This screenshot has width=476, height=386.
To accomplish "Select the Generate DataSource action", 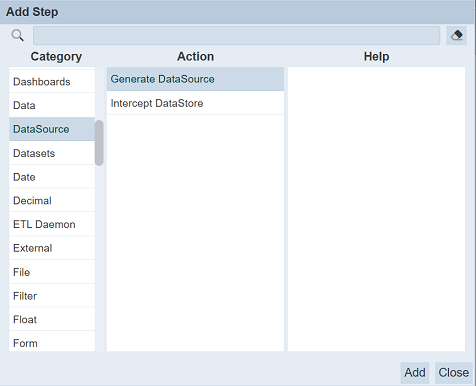I will click(195, 79).
